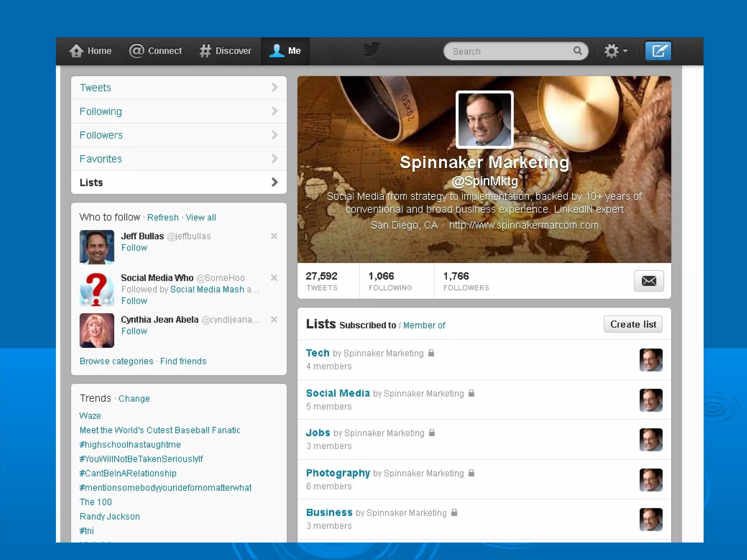Click the compose new tweet icon

click(x=658, y=51)
